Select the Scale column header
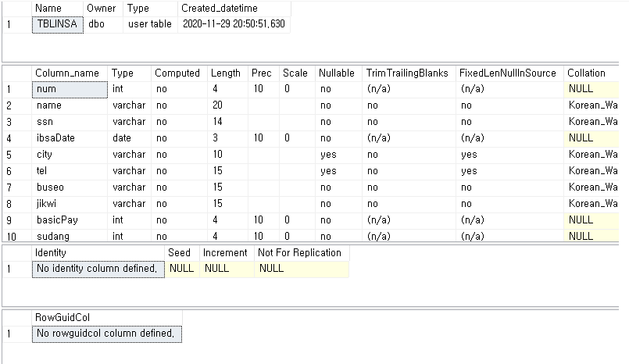This screenshot has height=364, width=629. 297,73
